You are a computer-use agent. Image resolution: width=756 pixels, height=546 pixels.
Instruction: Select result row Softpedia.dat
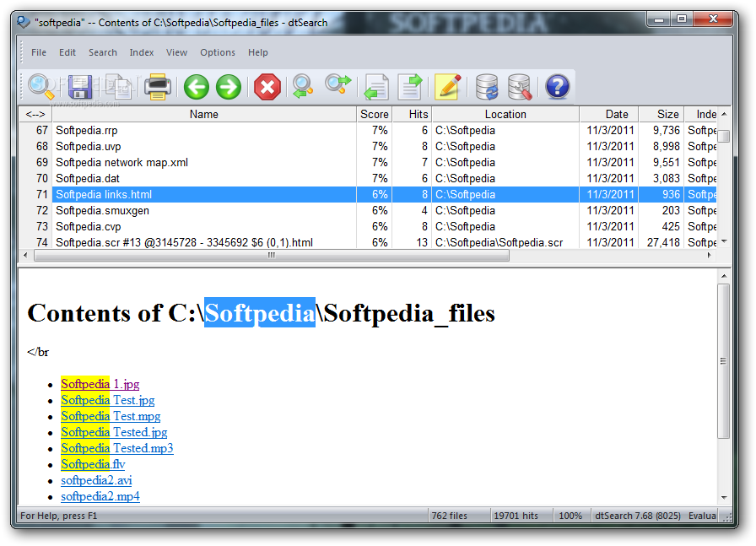[368, 178]
